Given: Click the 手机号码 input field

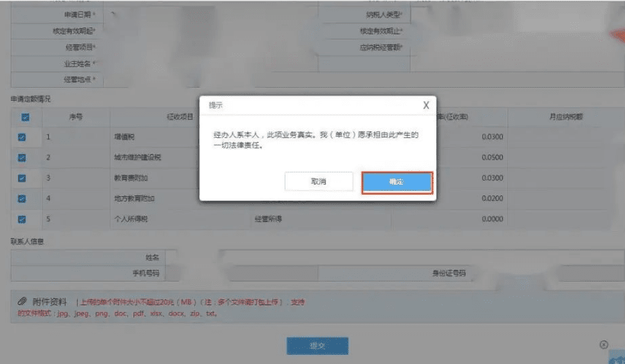Looking at the screenshot, I should click(242, 273).
